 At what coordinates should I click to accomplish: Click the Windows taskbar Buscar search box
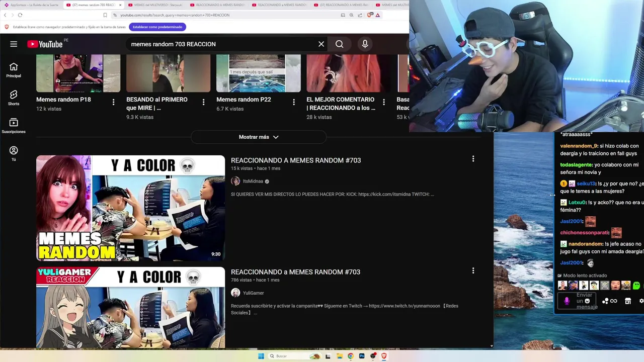[295, 356]
